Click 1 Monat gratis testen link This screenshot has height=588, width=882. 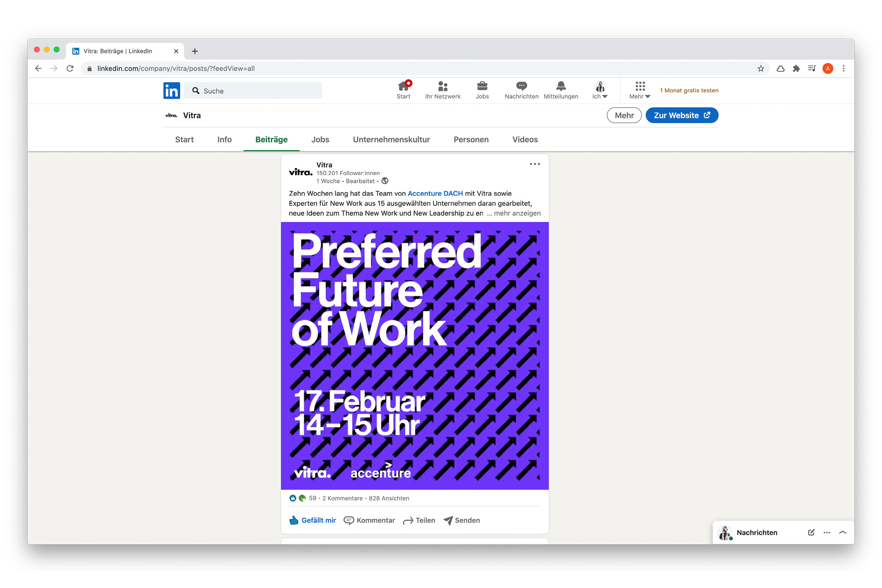689,90
